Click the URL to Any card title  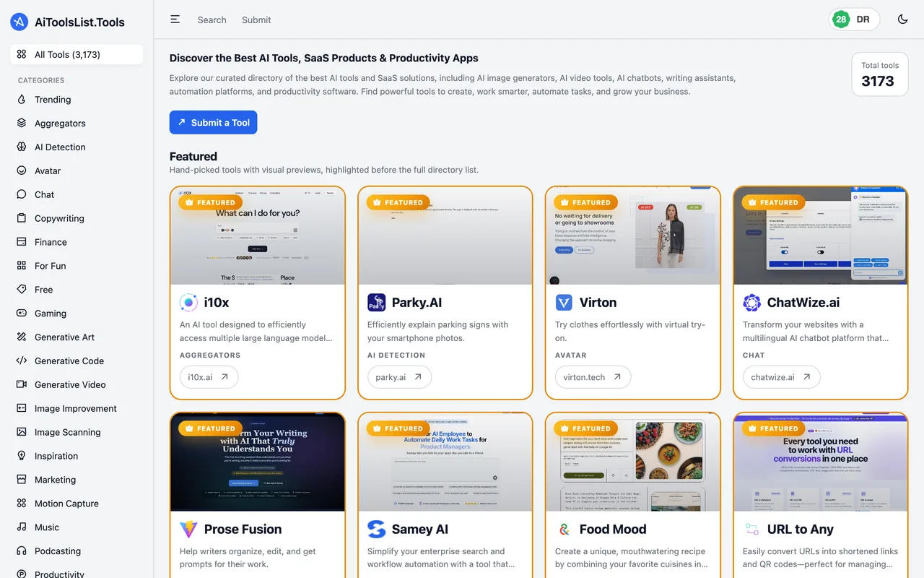tap(801, 529)
